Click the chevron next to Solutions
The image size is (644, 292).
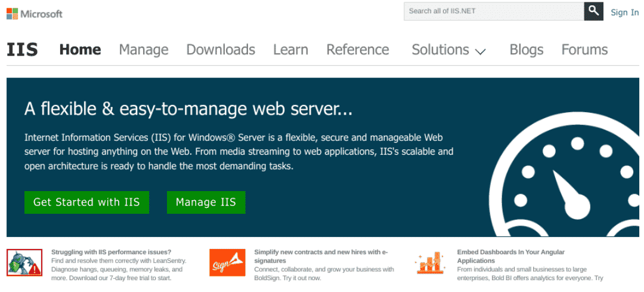(480, 51)
